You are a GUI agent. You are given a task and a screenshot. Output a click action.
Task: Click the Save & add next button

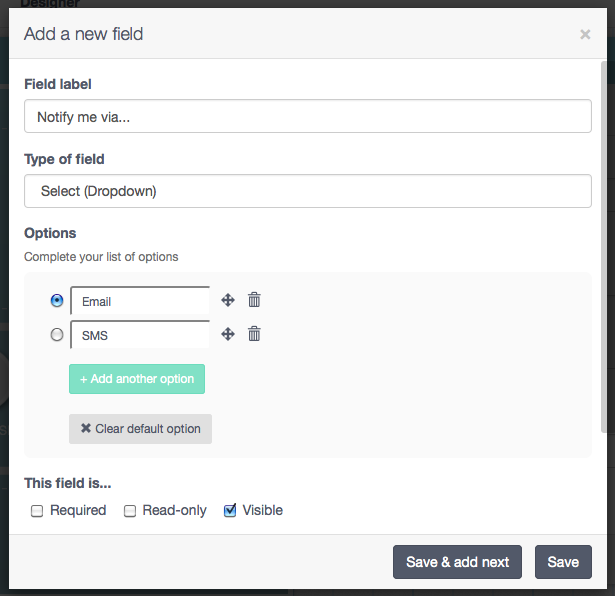(457, 562)
